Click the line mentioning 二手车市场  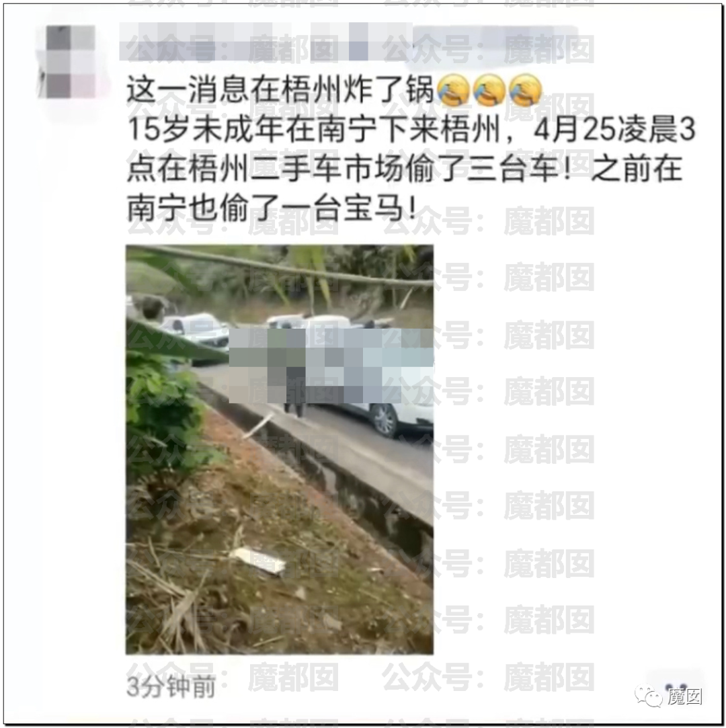(x=404, y=169)
